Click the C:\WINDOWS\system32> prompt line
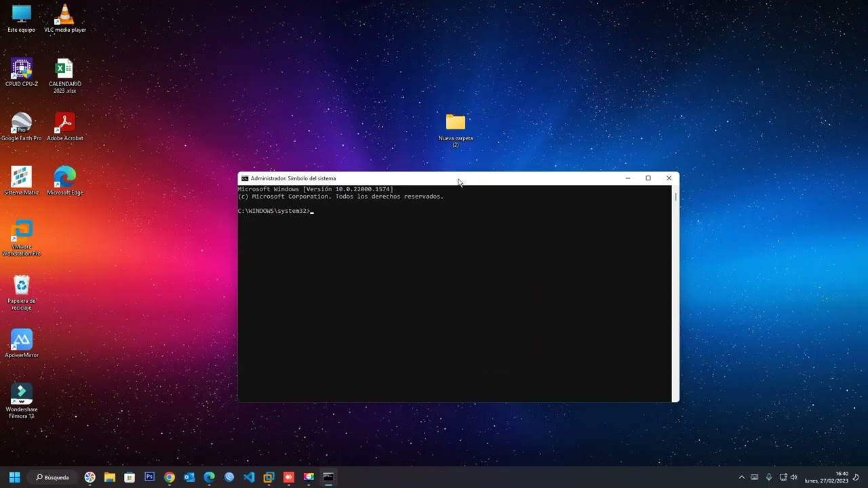This screenshot has height=488, width=868. (274, 211)
